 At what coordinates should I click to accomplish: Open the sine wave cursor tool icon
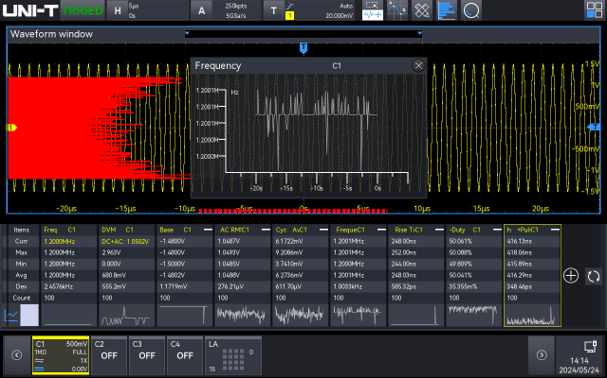point(398,10)
